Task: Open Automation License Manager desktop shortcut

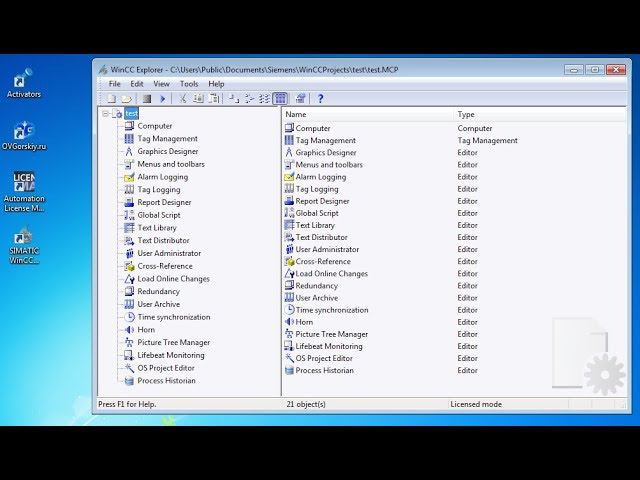Action: (x=24, y=192)
